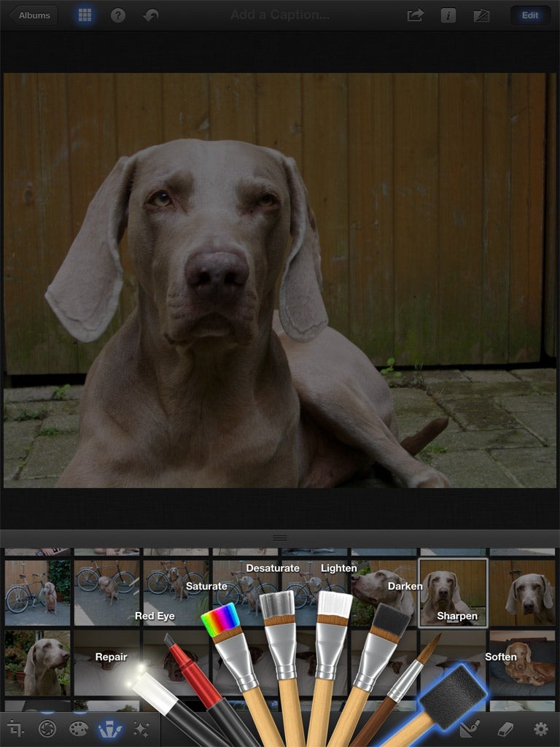Select the Soften sponge brush
This screenshot has width=560, height=747.
coord(452,693)
